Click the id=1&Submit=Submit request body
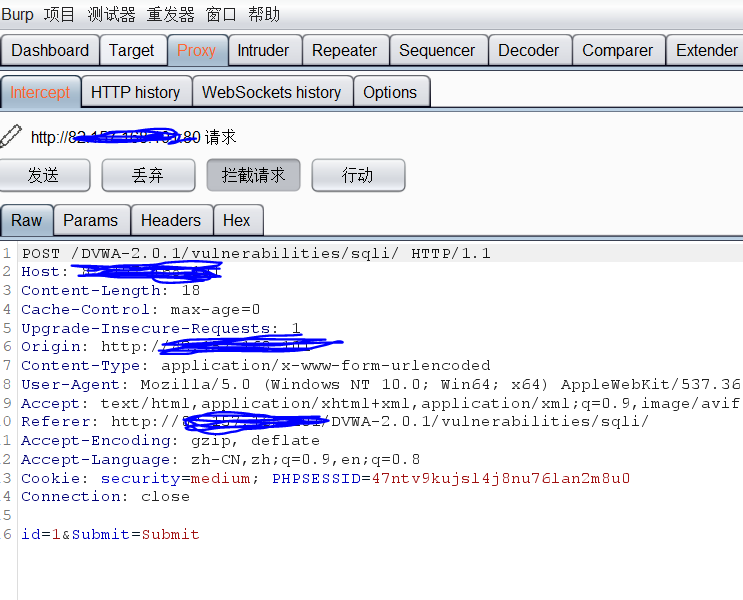The height and width of the screenshot is (600, 743). (x=110, y=534)
